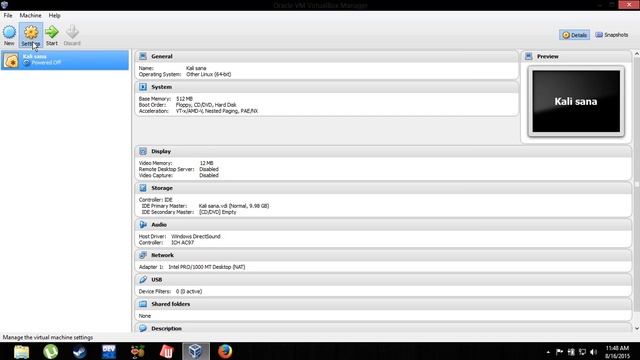Select the 'Kali sana.vdi' storage entry text

click(234, 206)
